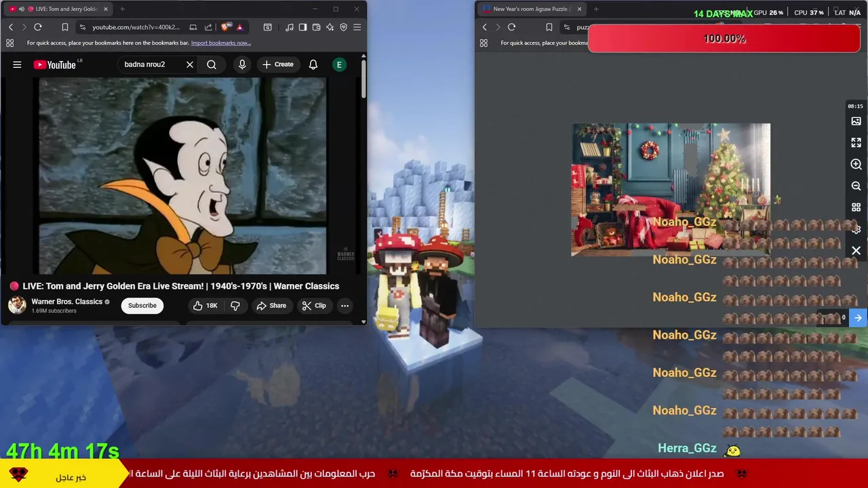Click the search box containing badna nrou2
Image resolution: width=868 pixels, height=488 pixels.
[153, 64]
